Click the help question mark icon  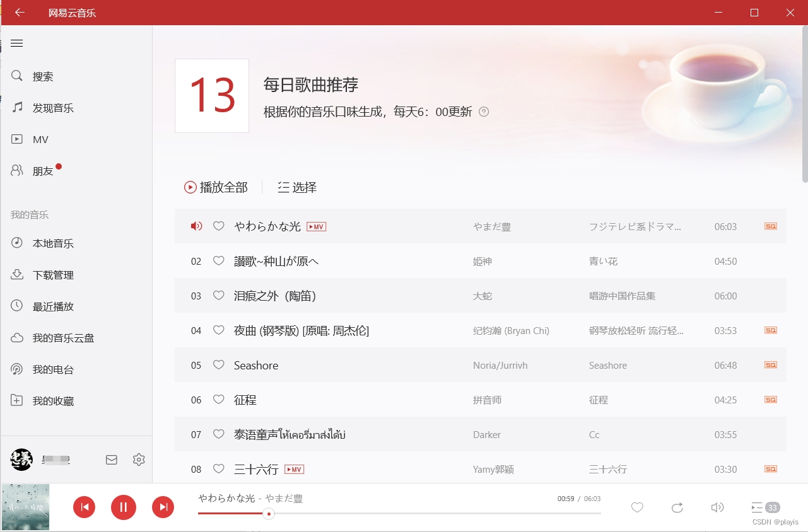[484, 112]
